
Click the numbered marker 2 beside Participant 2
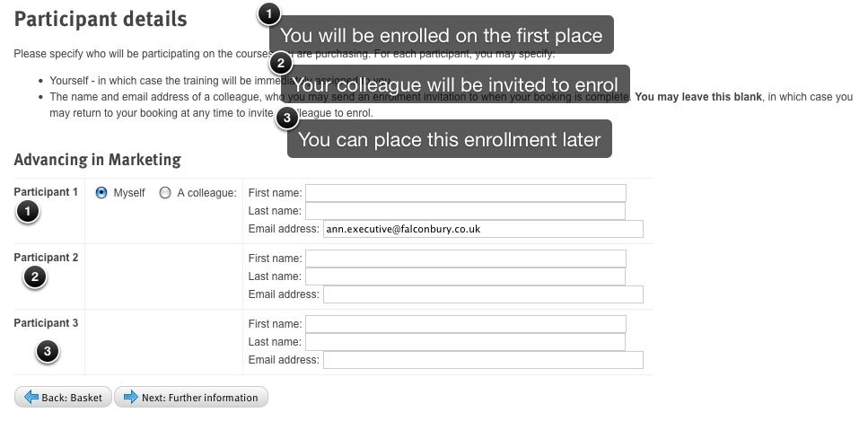tap(35, 276)
